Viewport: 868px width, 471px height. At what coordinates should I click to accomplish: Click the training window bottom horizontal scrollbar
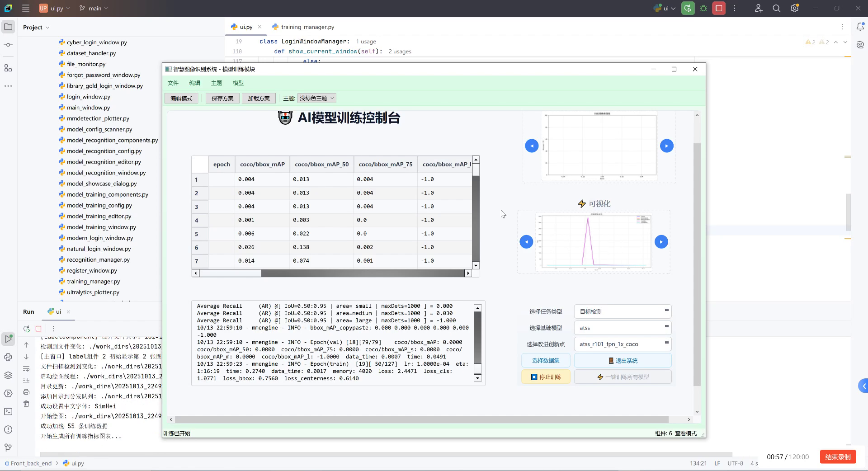click(421, 419)
